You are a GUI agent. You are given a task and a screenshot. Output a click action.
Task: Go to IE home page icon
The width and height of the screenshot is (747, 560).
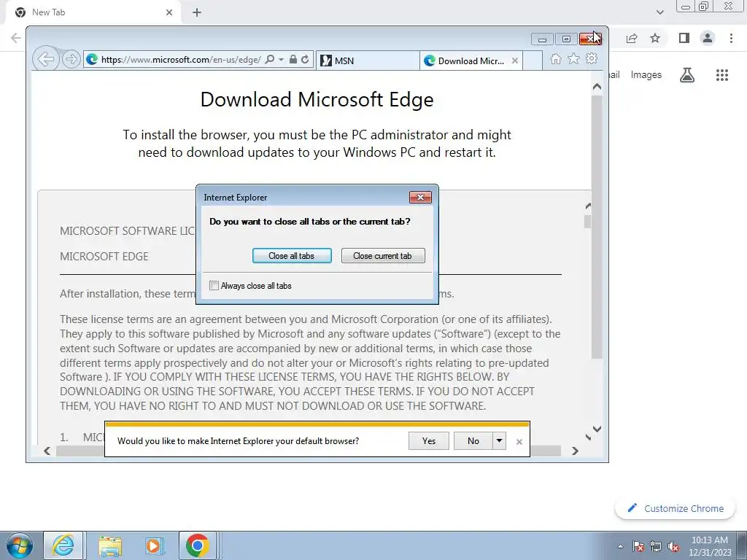pos(555,58)
